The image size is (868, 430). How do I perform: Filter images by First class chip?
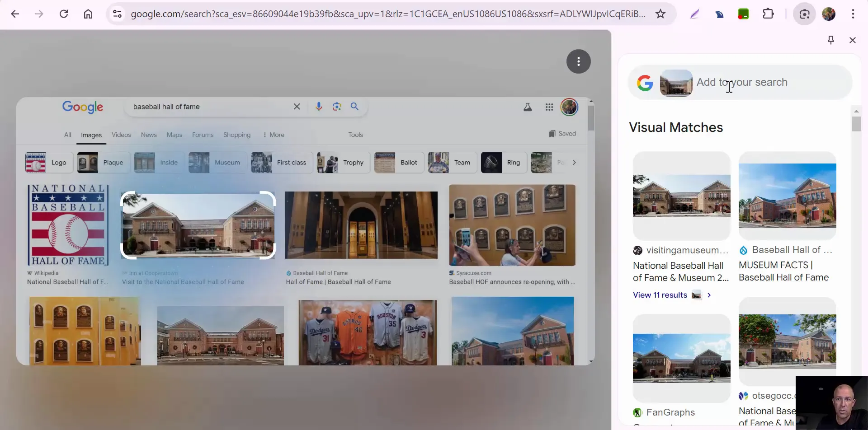[x=282, y=163]
